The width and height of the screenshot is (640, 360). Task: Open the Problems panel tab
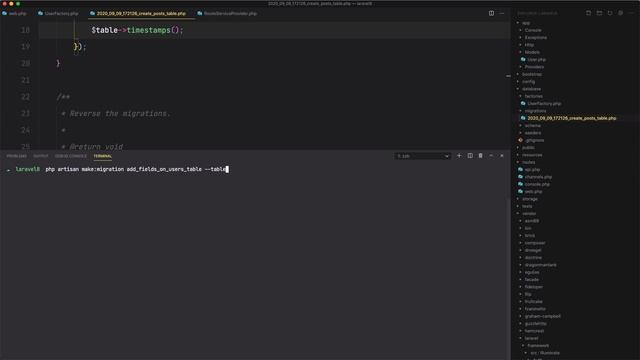[x=16, y=156]
